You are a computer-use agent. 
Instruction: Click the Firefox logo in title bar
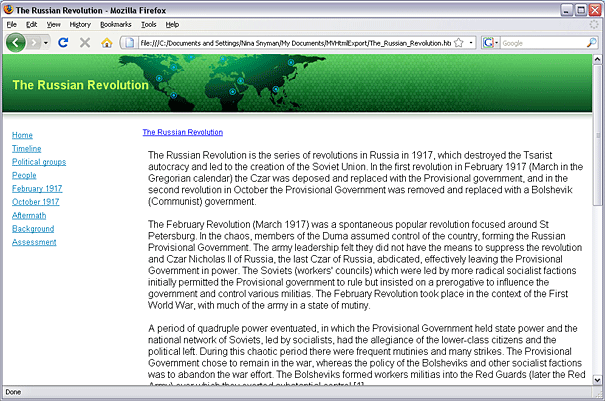coord(8,9)
